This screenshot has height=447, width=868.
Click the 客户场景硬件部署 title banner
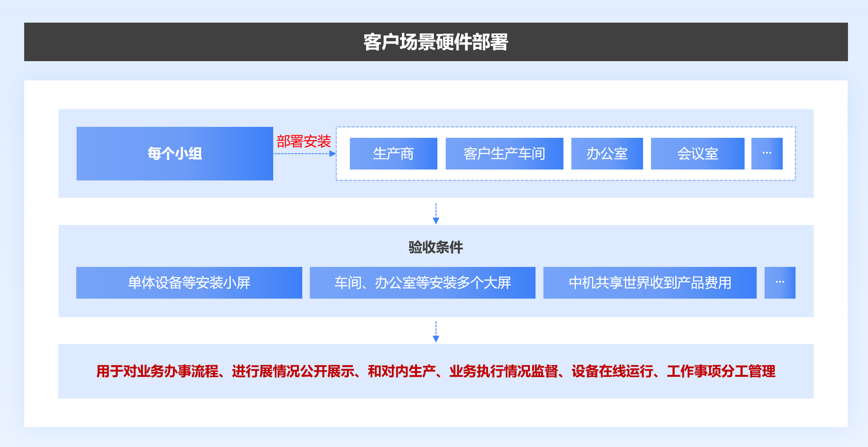(436, 42)
